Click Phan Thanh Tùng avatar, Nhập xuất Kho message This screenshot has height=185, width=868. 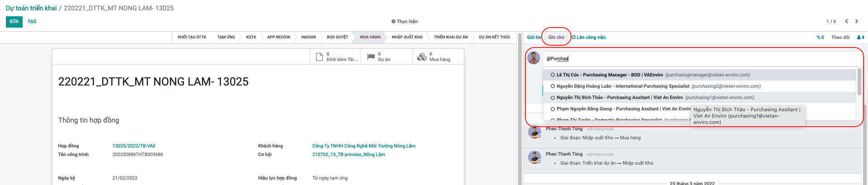click(x=535, y=157)
